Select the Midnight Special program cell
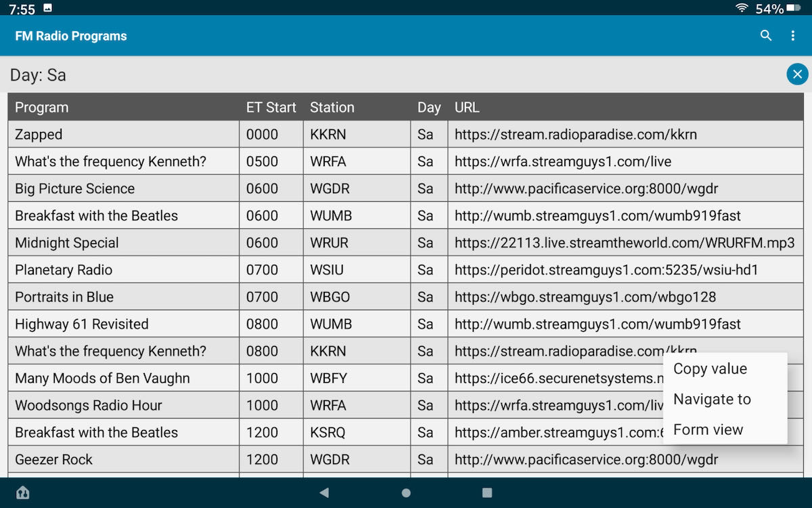 click(124, 242)
